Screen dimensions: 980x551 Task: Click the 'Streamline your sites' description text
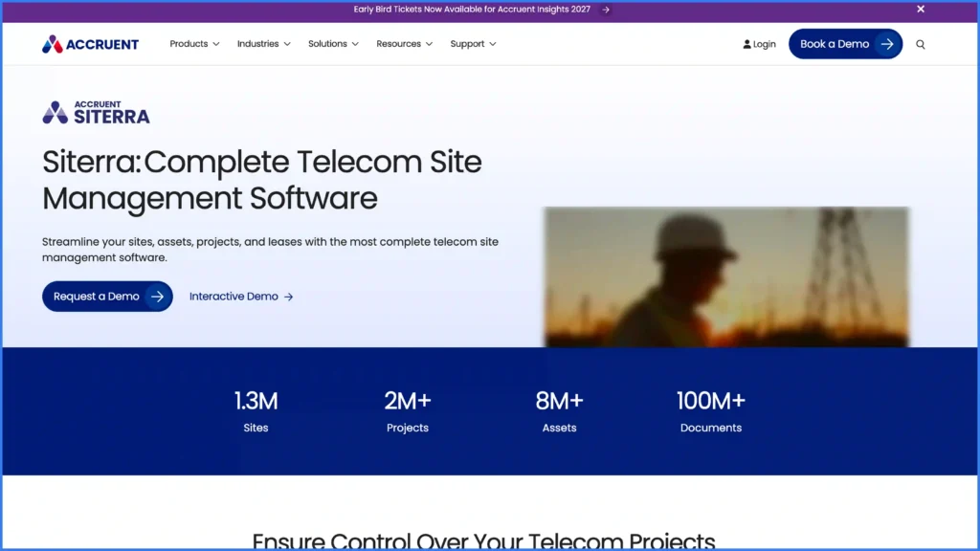click(x=270, y=250)
